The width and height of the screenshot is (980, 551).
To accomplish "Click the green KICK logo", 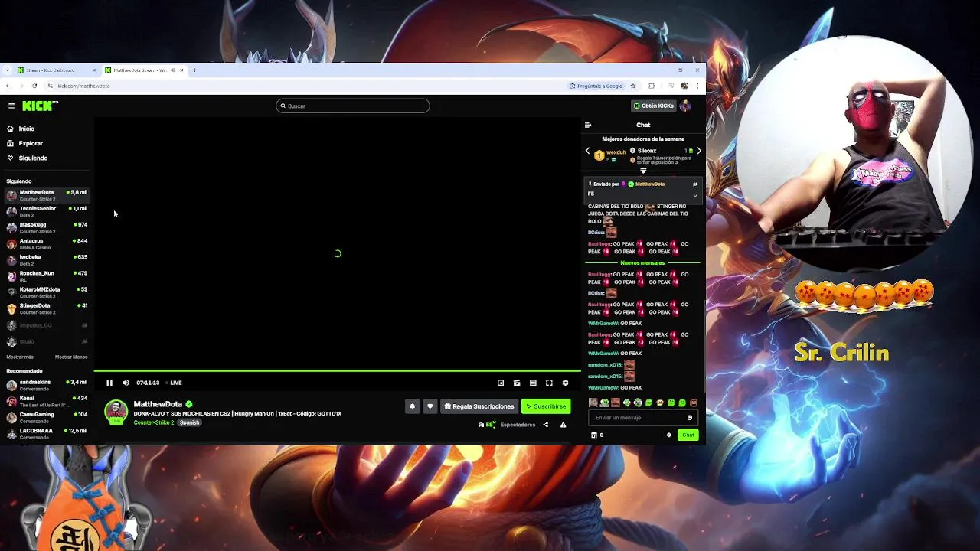I will [38, 106].
